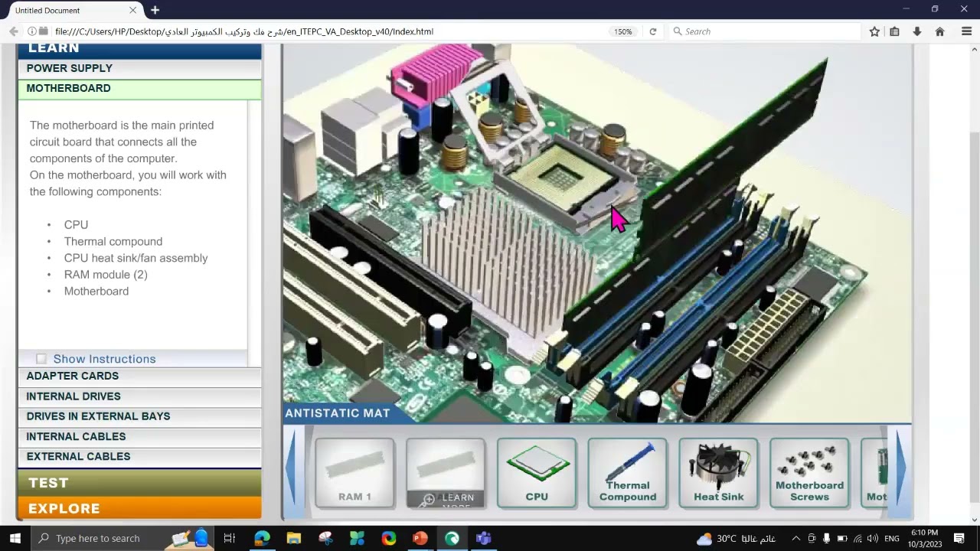Screen dimensions: 980x551
Task: Open network Wi-Fi settings in tray
Action: 857,538
